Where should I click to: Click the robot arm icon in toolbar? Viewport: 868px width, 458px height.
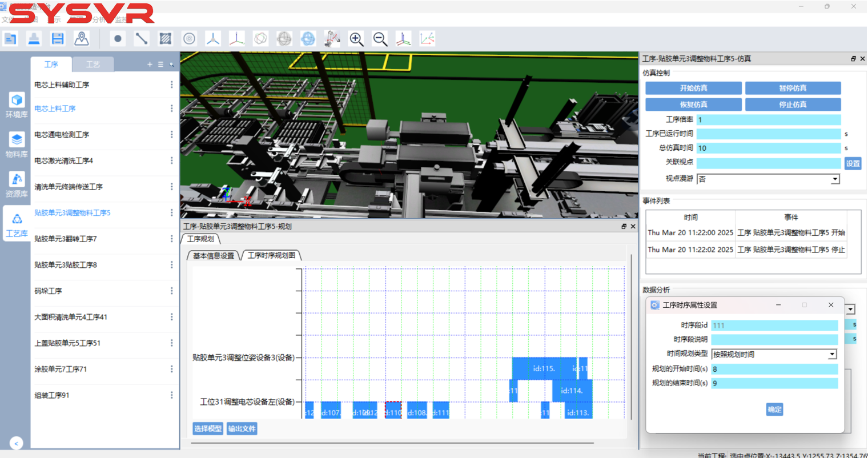(x=332, y=39)
